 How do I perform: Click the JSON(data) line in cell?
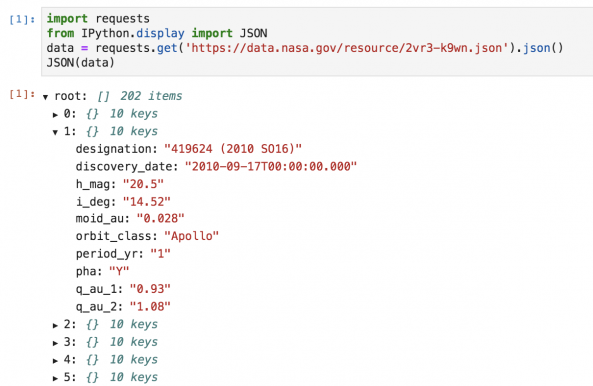click(81, 62)
